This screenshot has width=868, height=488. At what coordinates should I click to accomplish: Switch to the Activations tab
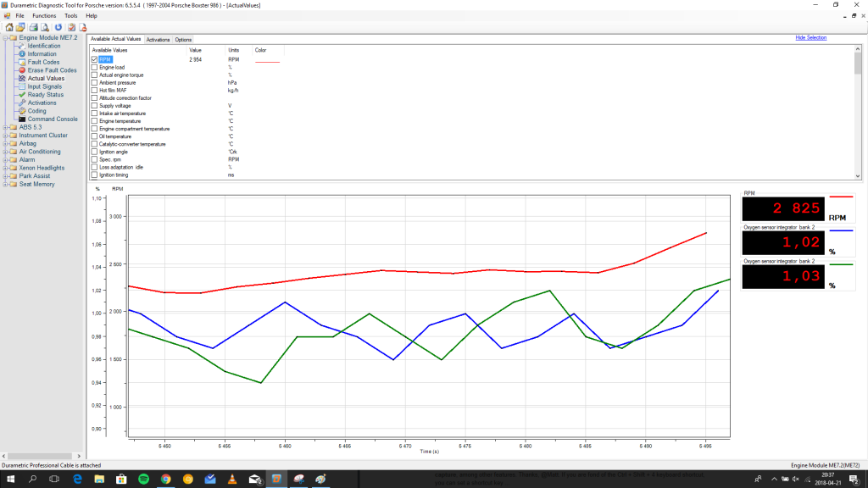pyautogui.click(x=158, y=40)
